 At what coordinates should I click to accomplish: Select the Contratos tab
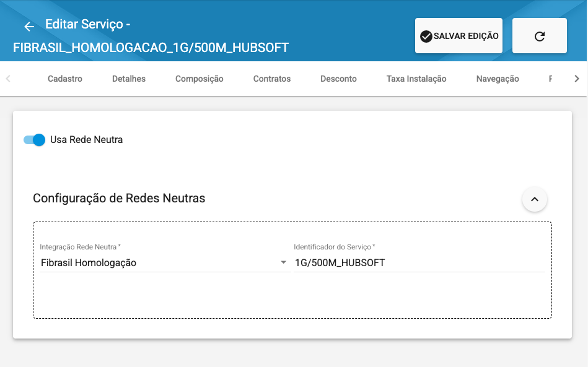pyautogui.click(x=272, y=79)
